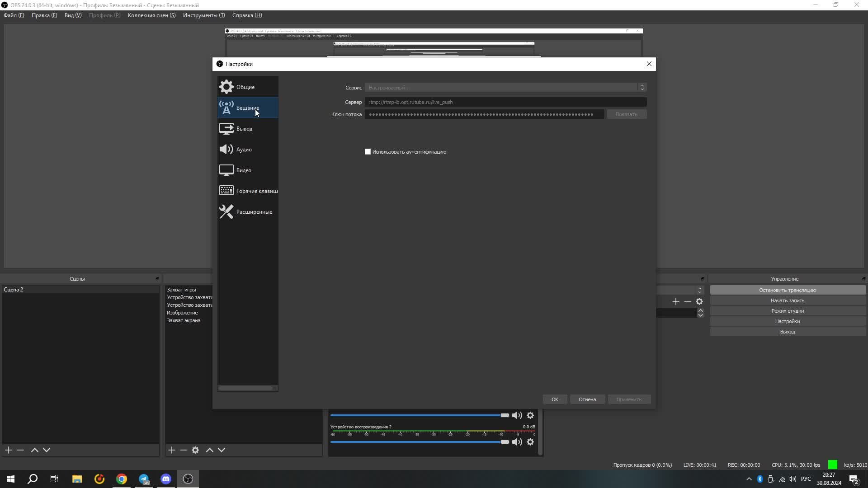Mute the playback device 2 speaker

[x=517, y=442]
